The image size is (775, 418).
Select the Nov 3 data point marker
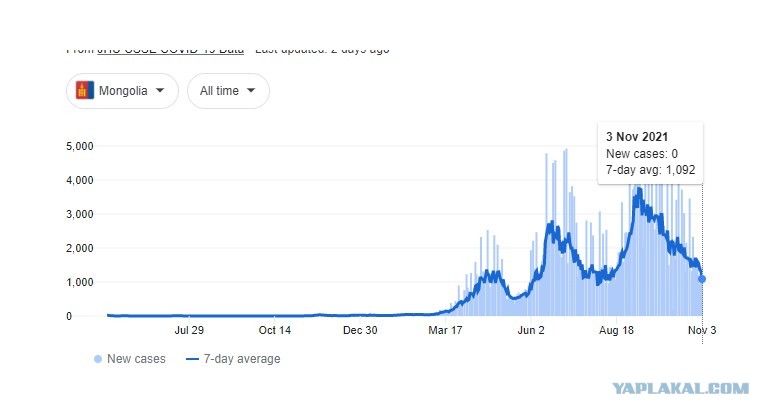click(702, 279)
